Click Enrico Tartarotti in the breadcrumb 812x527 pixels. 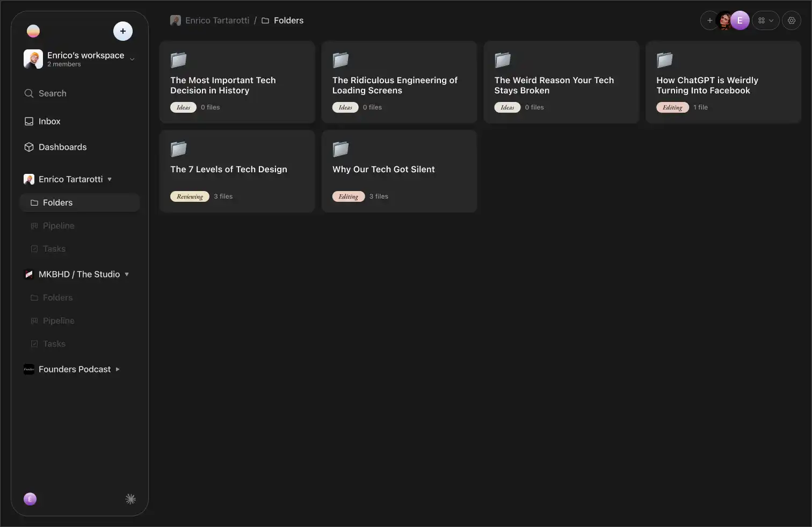216,20
